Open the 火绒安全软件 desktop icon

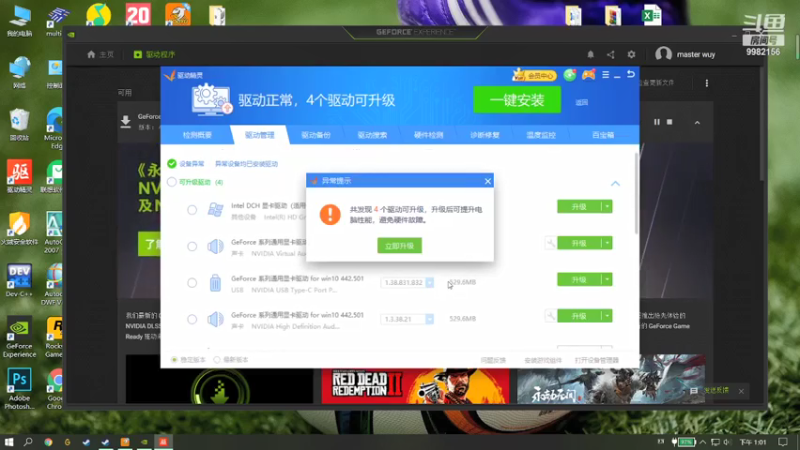pos(19,229)
